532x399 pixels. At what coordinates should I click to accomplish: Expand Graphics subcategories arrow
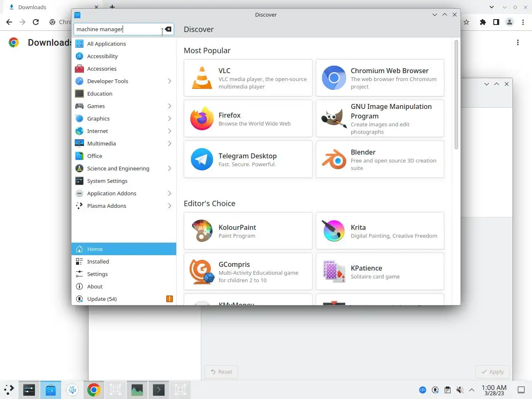(x=170, y=118)
